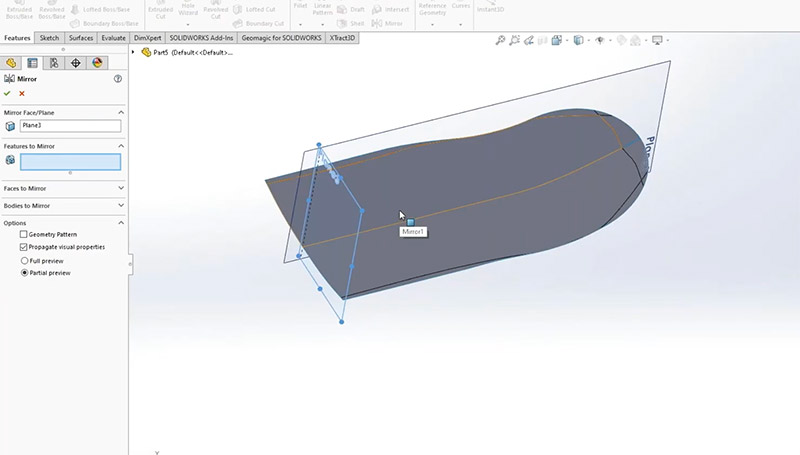Cancel the Mirror with red X

tap(22, 93)
